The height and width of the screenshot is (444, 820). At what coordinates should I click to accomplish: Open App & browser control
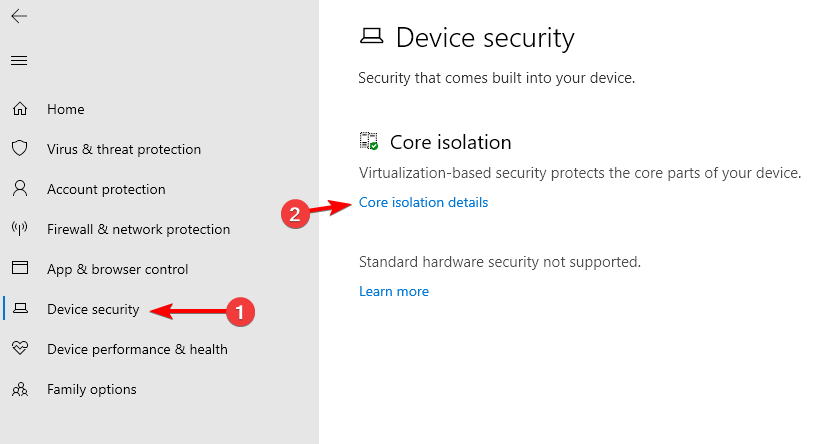pos(118,269)
